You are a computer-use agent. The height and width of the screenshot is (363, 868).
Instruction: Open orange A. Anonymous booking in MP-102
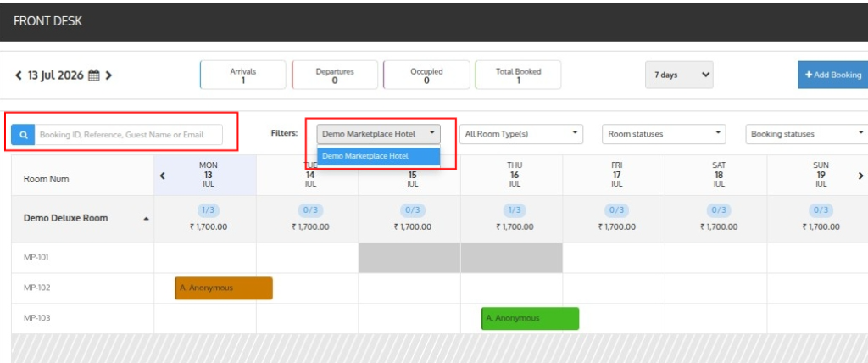point(224,288)
